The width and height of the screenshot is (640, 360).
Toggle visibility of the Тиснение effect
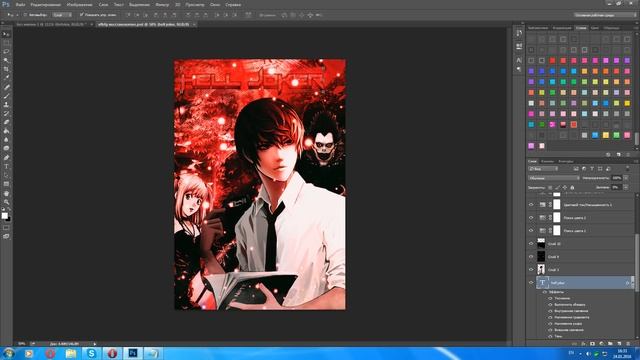click(x=550, y=298)
